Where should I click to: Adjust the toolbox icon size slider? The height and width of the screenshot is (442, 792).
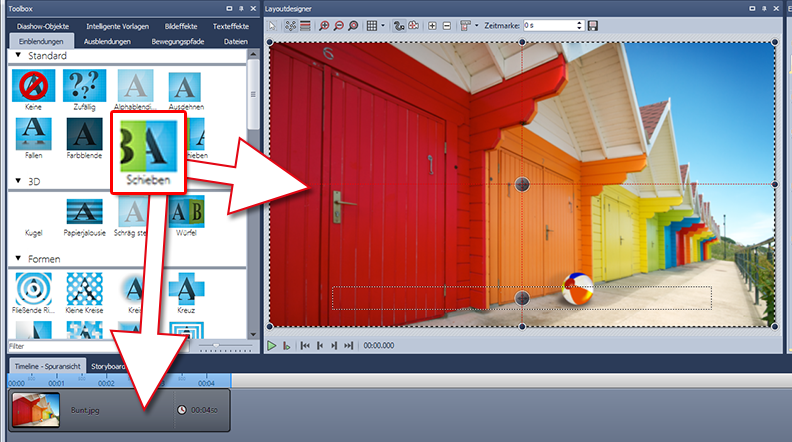pos(215,345)
